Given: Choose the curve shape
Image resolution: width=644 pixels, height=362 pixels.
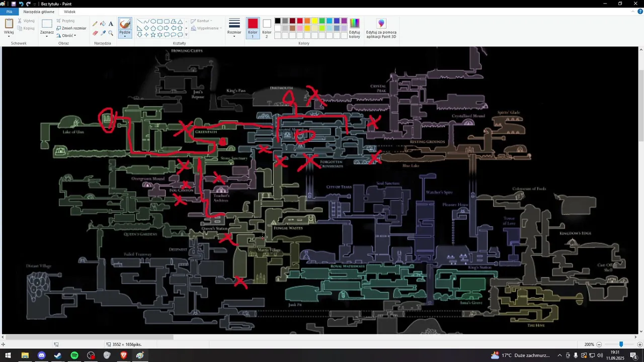Looking at the screenshot, I should (146, 22).
